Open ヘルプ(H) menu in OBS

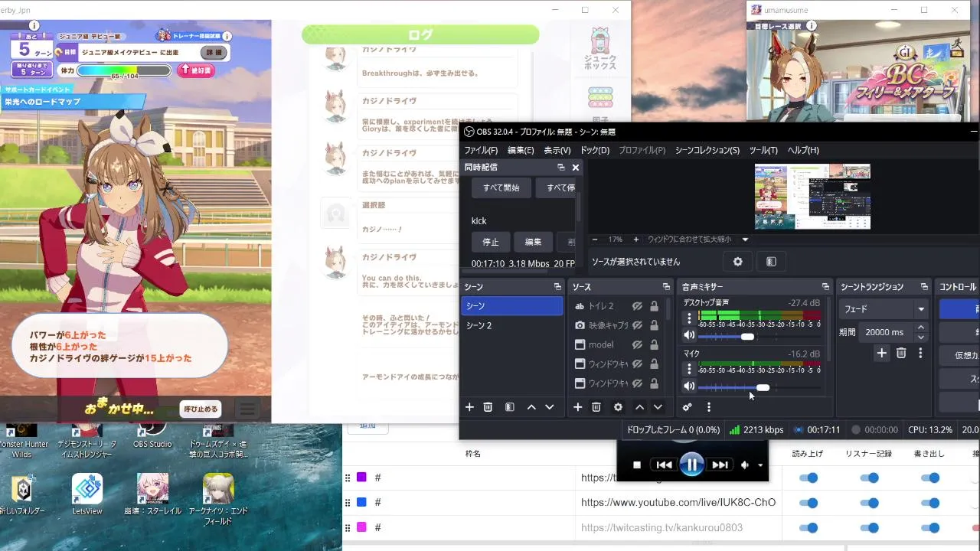(x=803, y=150)
